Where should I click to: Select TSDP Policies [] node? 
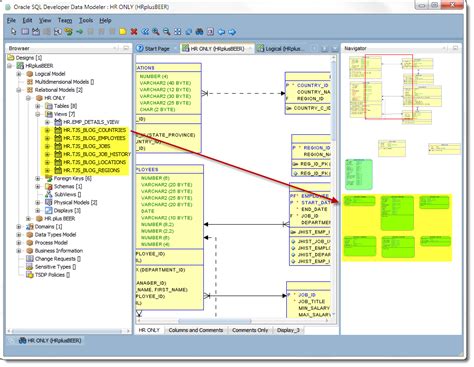click(52, 275)
